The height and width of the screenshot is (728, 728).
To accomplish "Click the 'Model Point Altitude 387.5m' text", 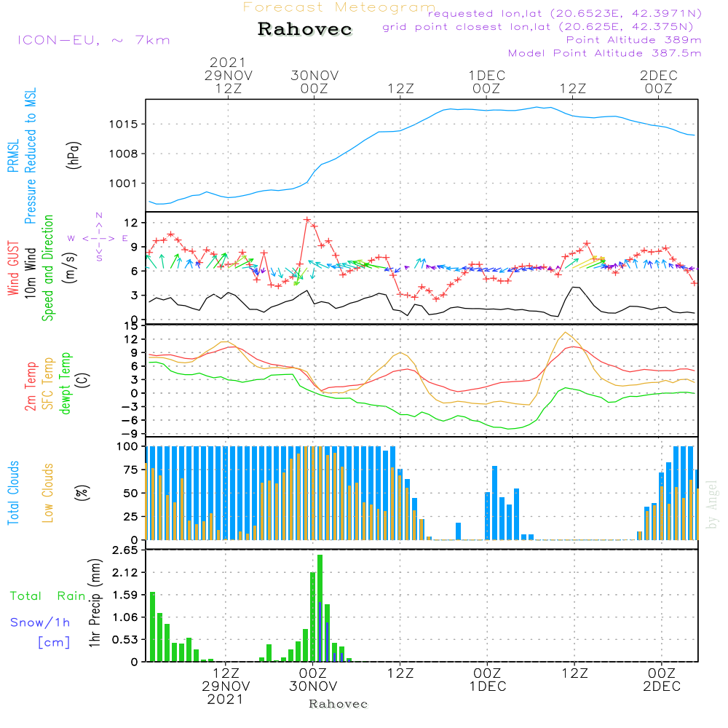I will click(x=604, y=53).
